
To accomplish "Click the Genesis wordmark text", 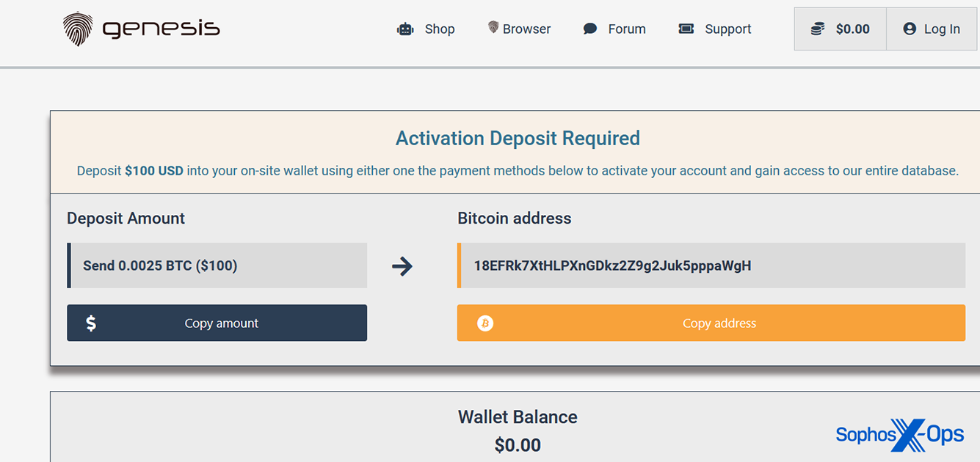I will pyautogui.click(x=161, y=29).
